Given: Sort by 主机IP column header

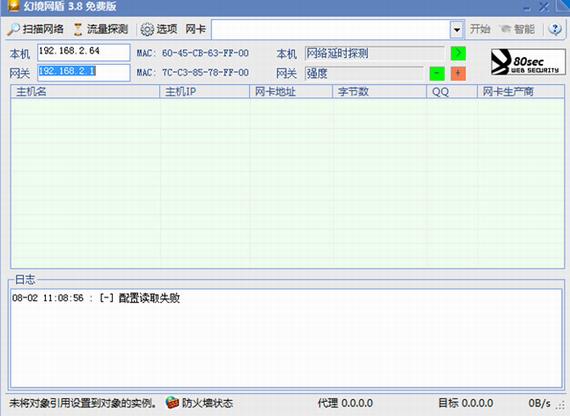Looking at the screenshot, I should [x=205, y=92].
